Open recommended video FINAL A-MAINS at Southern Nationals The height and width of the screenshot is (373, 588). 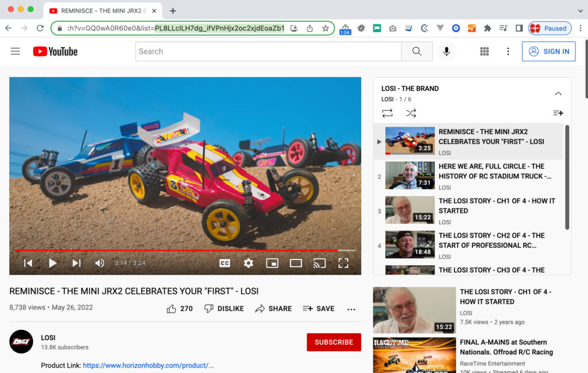(x=506, y=347)
